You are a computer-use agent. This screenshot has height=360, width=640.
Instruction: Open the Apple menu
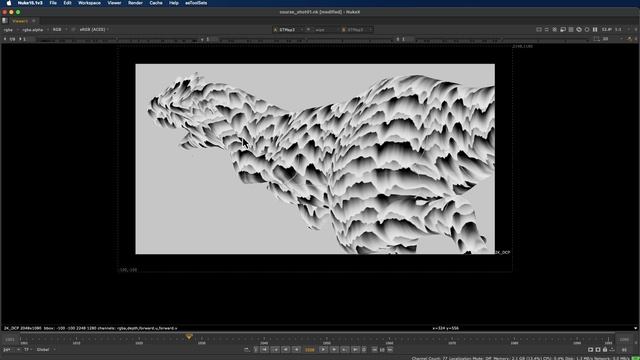[x=9, y=3]
